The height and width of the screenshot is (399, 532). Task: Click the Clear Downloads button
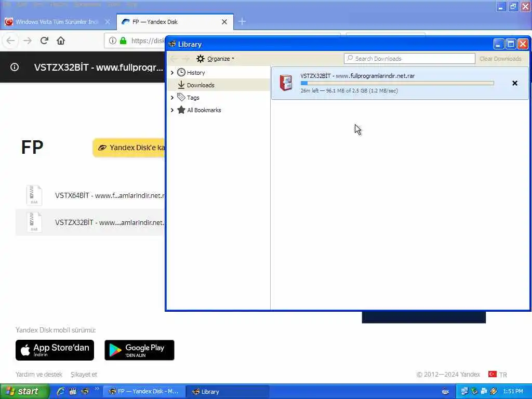coord(500,59)
